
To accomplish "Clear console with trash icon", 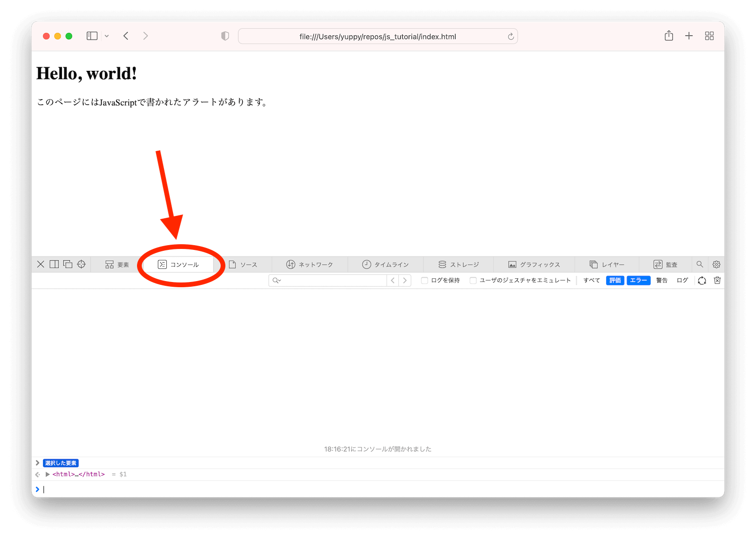I will pyautogui.click(x=717, y=280).
